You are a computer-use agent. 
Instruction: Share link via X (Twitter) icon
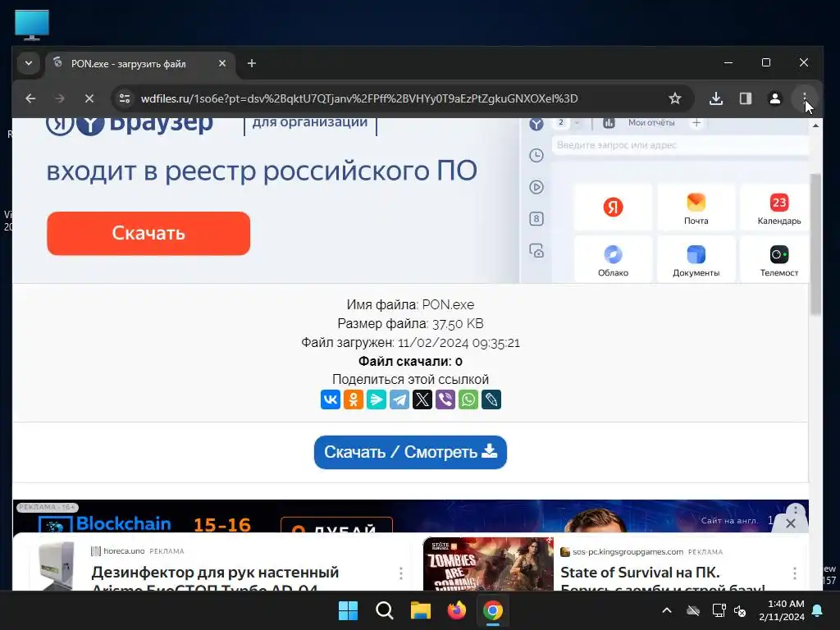click(x=422, y=399)
